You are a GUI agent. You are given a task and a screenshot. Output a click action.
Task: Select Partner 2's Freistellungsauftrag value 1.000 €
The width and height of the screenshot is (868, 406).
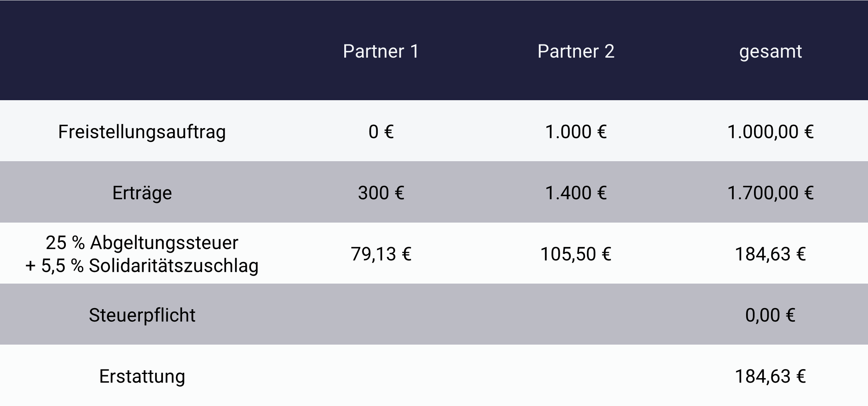point(576,132)
